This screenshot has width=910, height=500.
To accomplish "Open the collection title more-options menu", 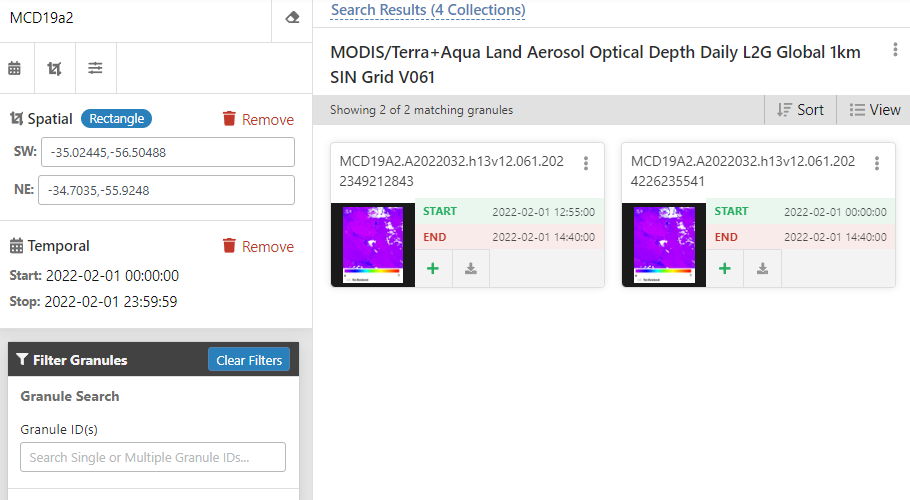I will click(x=895, y=50).
